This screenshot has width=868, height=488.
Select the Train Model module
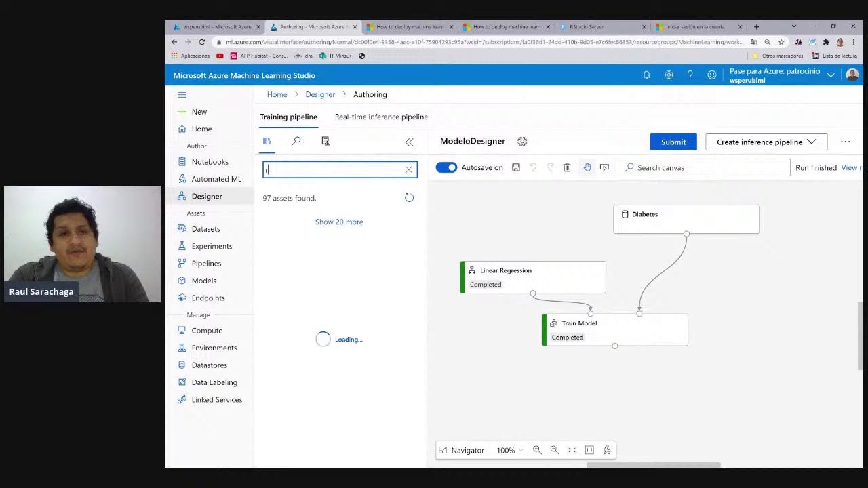click(x=615, y=330)
